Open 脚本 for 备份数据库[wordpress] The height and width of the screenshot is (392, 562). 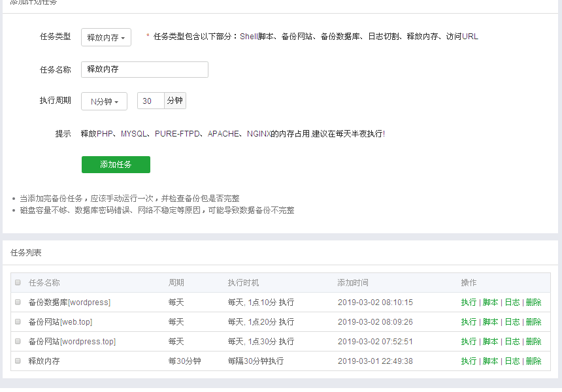[x=490, y=302]
